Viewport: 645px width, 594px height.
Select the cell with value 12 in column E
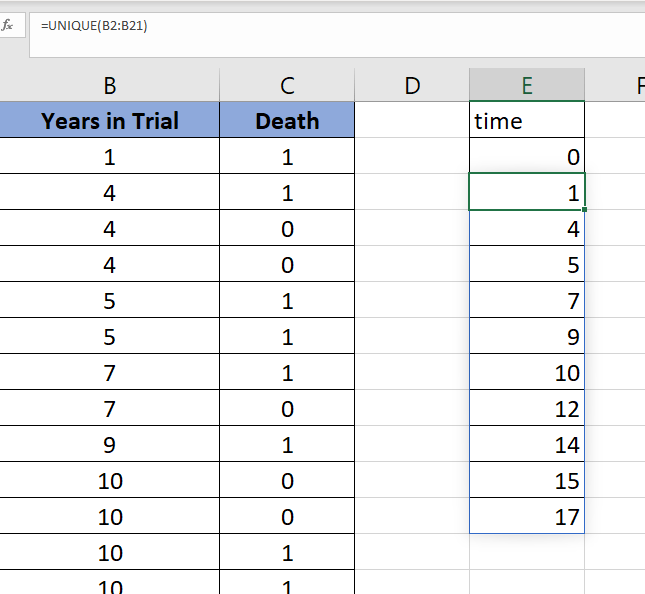point(527,408)
